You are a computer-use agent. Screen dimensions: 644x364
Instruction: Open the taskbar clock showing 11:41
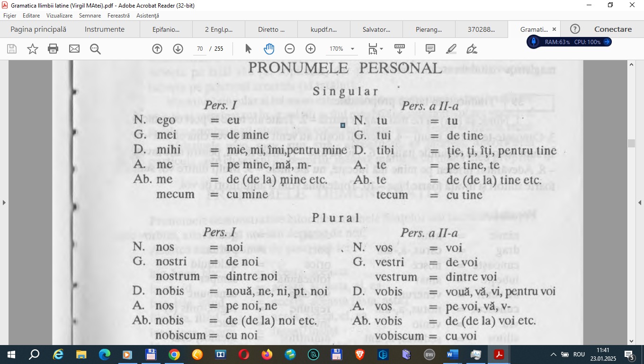(x=603, y=354)
